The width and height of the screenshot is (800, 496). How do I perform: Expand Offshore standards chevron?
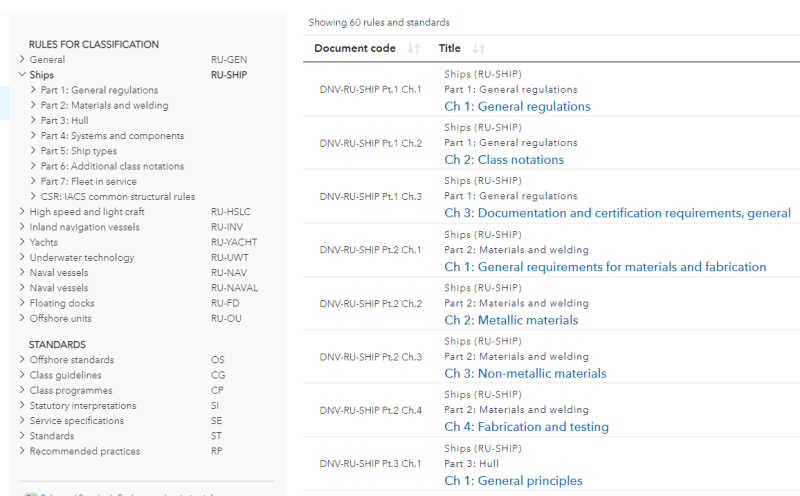[x=22, y=359]
